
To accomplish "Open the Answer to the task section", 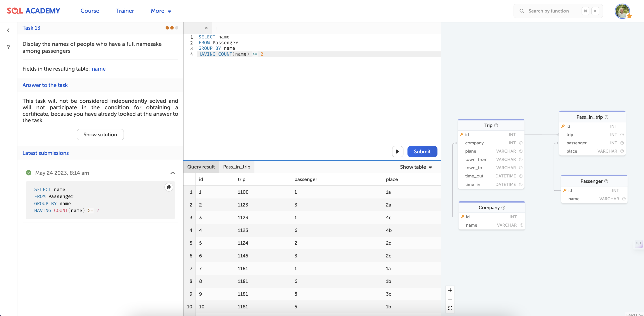I will 45,85.
